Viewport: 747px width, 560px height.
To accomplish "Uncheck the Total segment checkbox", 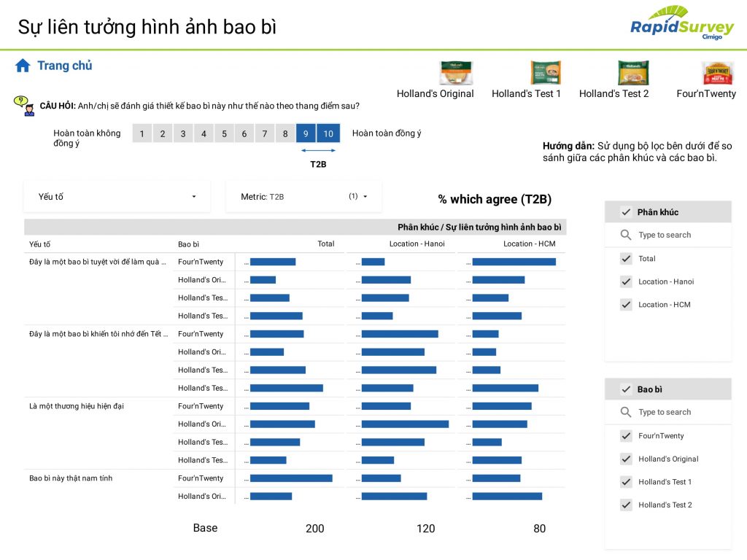I will (x=626, y=259).
